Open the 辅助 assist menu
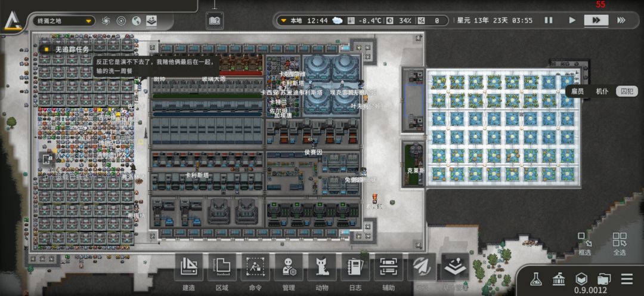The width and height of the screenshot is (644, 296). tap(388, 272)
